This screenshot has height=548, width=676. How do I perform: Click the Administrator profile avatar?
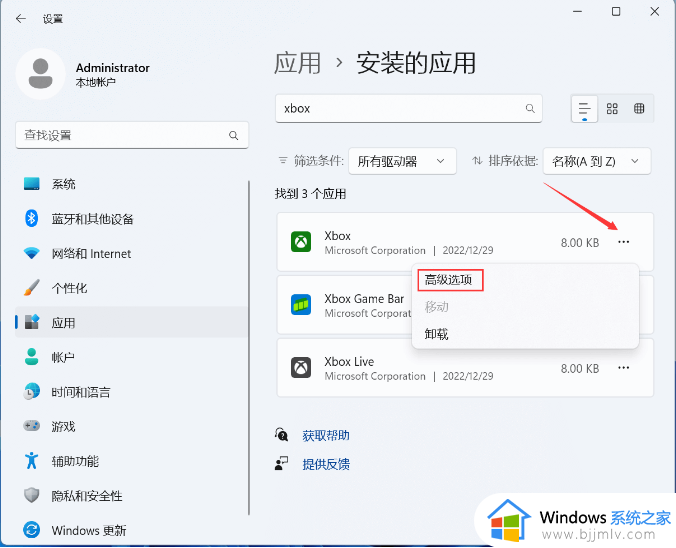coord(41,74)
